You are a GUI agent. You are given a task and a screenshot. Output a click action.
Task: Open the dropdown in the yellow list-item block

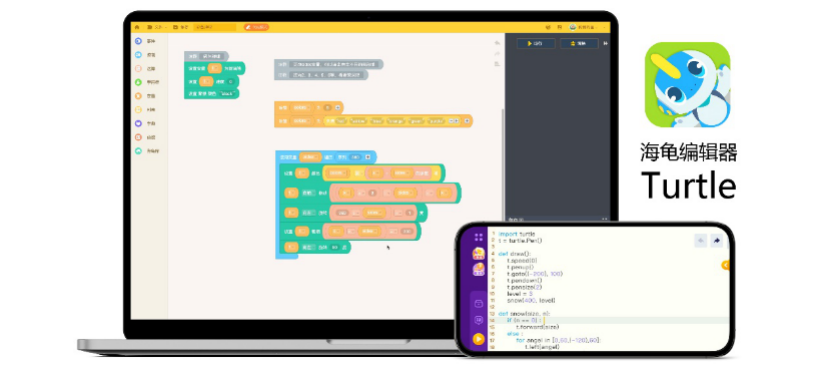(x=337, y=173)
